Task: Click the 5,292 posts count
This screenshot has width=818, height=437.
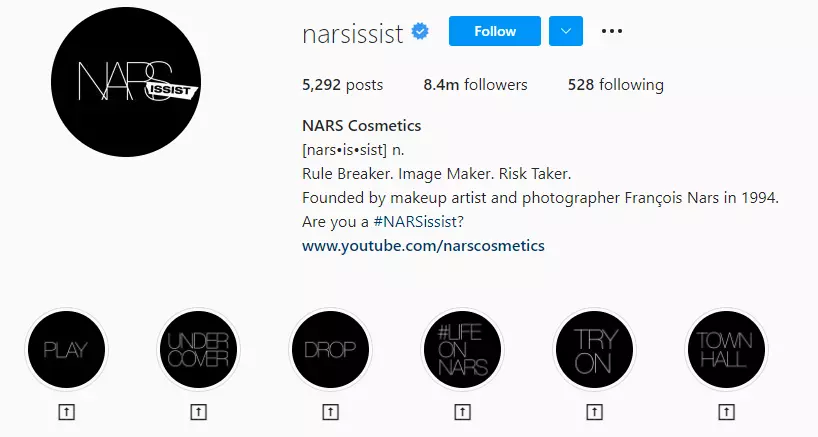Action: tap(342, 85)
